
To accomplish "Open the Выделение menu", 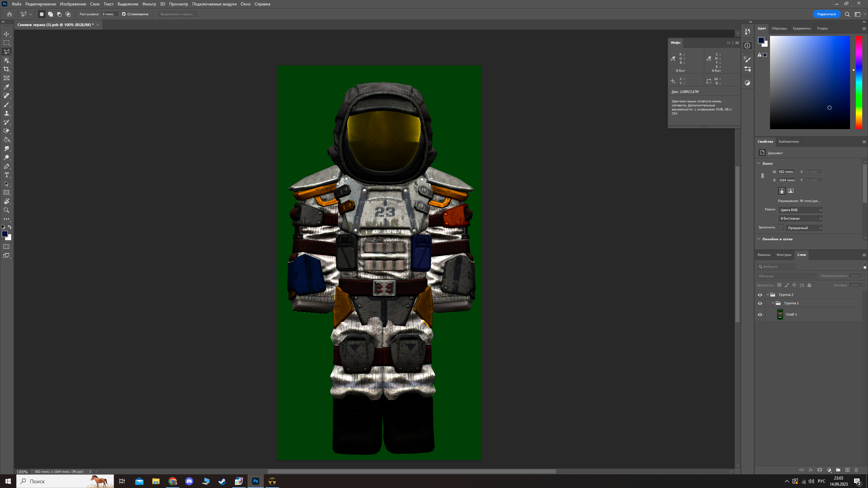I will pos(128,4).
